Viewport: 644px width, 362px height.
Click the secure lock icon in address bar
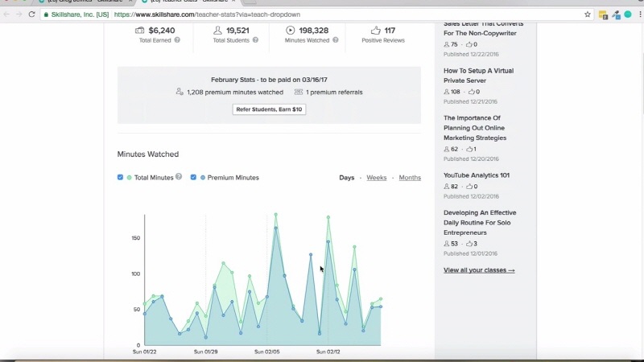pyautogui.click(x=46, y=14)
